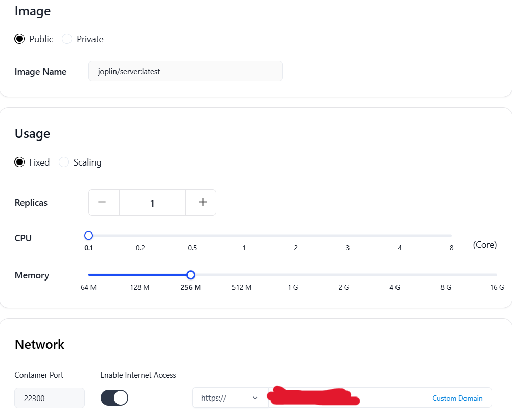Open the https:// protocol dropdown
Screen dimensions: 512x420
point(230,398)
